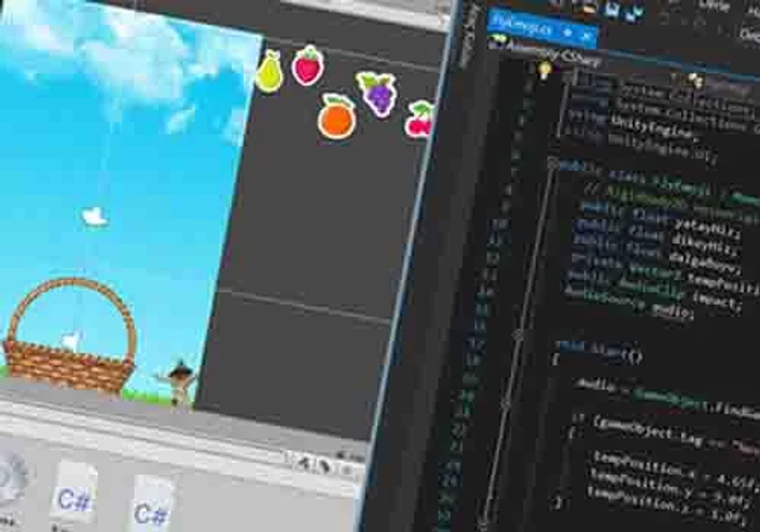Select the wicker basket object in game view

pyautogui.click(x=68, y=334)
